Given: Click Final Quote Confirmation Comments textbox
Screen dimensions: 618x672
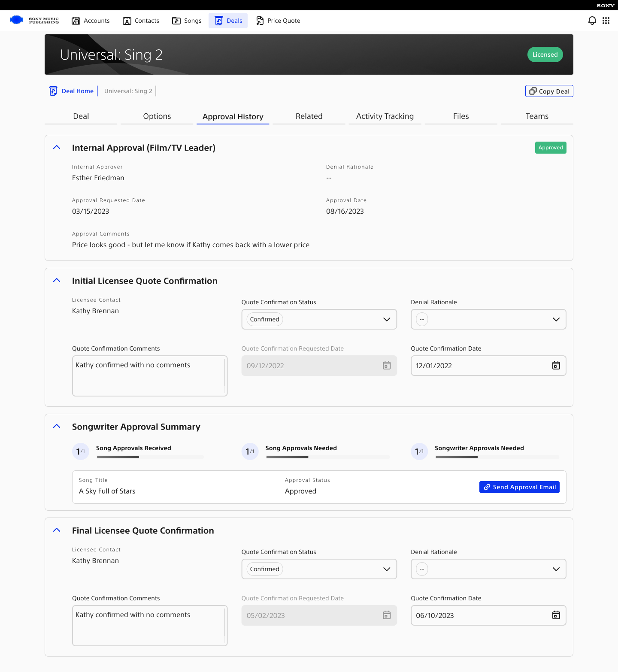Looking at the screenshot, I should coord(150,626).
